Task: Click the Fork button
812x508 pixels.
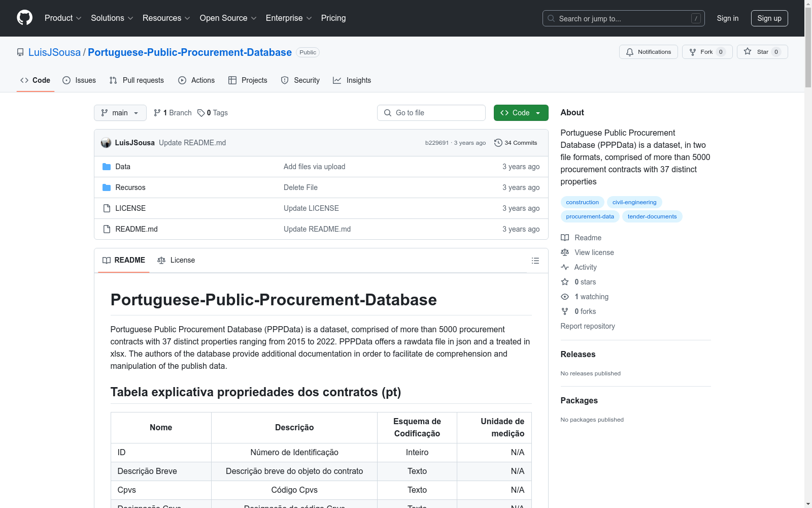Action: click(x=707, y=52)
